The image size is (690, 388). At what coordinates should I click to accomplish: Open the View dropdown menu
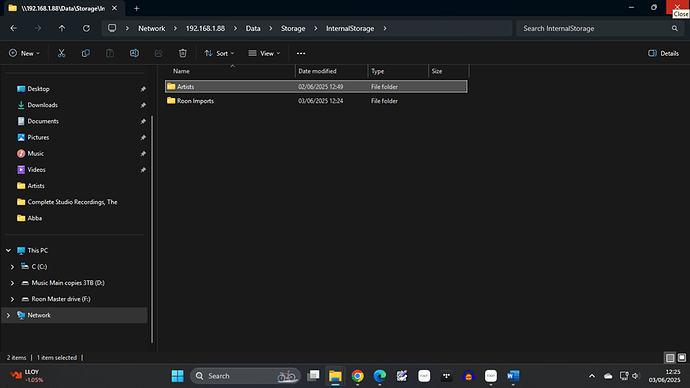(x=264, y=53)
